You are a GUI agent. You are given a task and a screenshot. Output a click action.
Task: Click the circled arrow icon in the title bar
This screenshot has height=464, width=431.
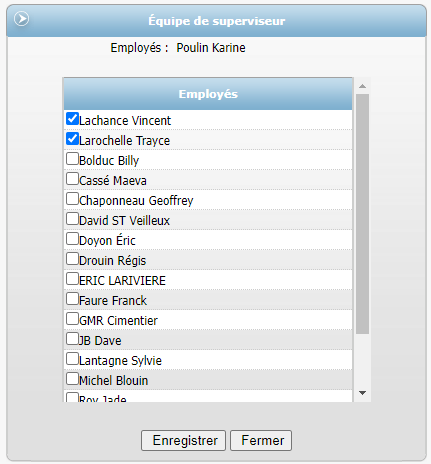pyautogui.click(x=21, y=19)
